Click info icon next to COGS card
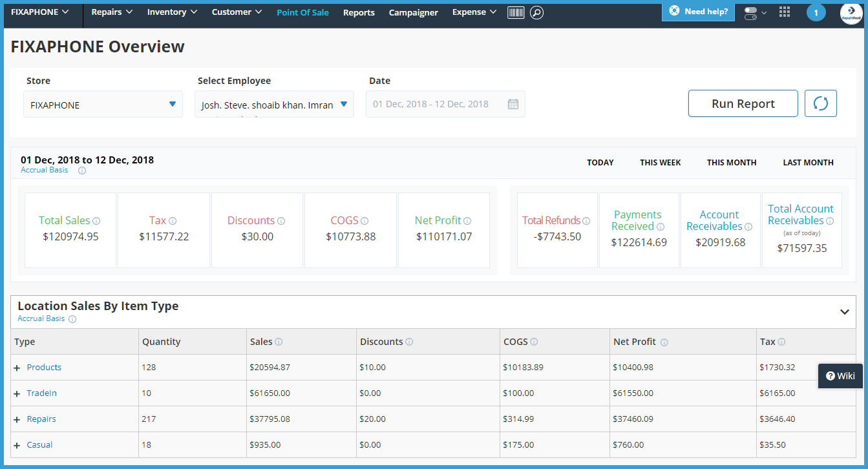The image size is (868, 469). point(365,221)
